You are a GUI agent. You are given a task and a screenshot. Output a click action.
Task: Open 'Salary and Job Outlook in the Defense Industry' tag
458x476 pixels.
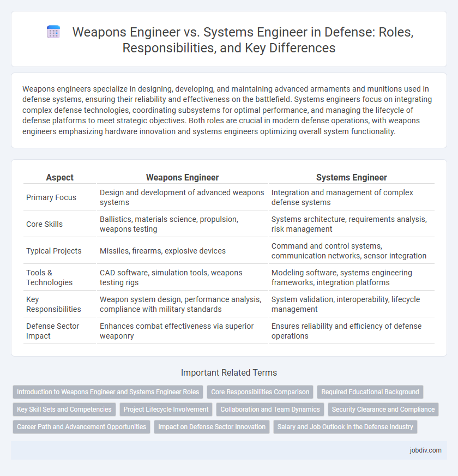[x=345, y=426]
